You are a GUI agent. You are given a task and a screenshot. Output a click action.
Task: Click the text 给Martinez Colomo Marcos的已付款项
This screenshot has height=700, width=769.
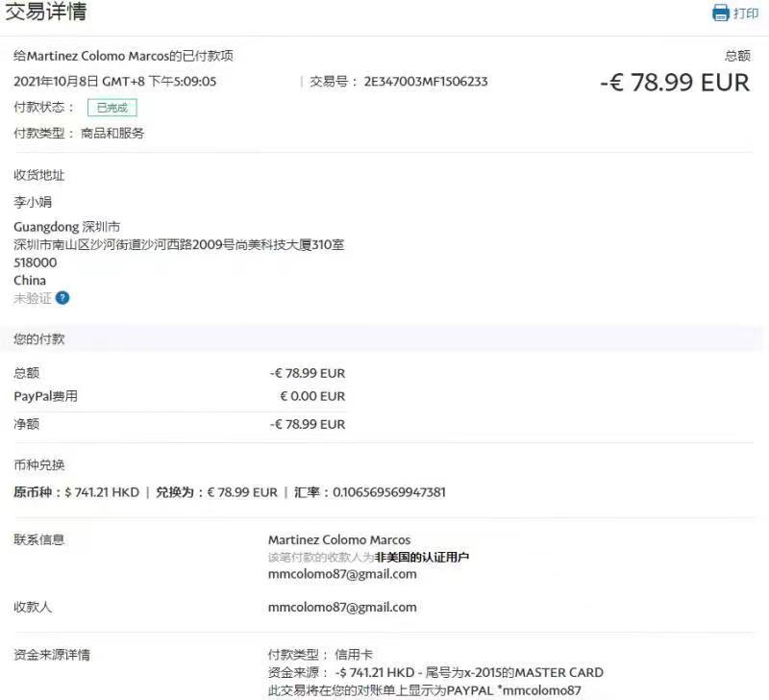coord(124,56)
